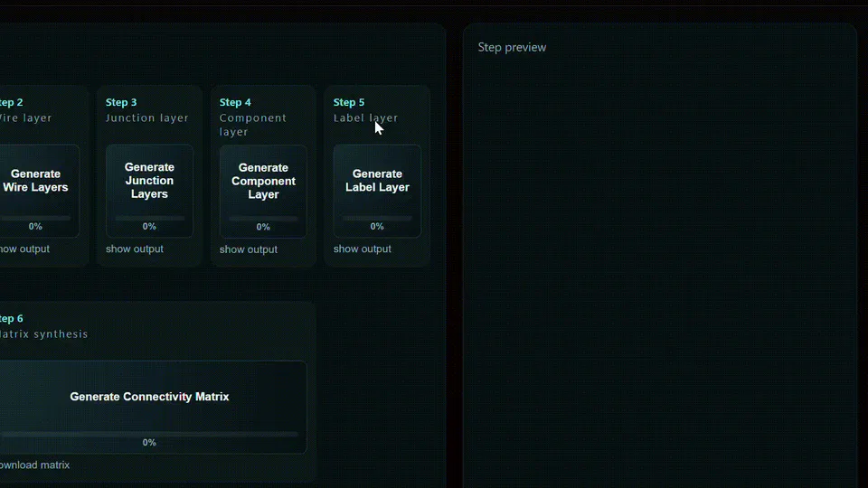The image size is (868, 488).
Task: Click the download matrix link
Action: [x=35, y=465]
